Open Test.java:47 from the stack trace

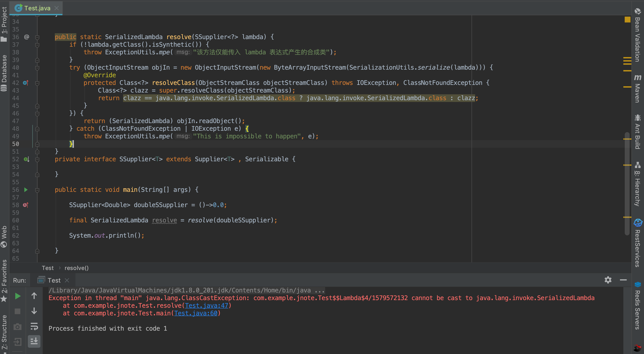tap(207, 305)
